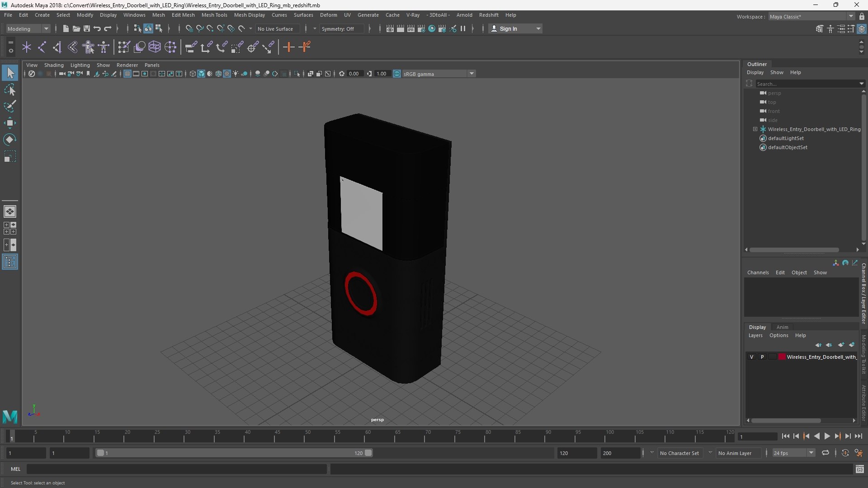
Task: Play the animation forward
Action: coord(827,436)
